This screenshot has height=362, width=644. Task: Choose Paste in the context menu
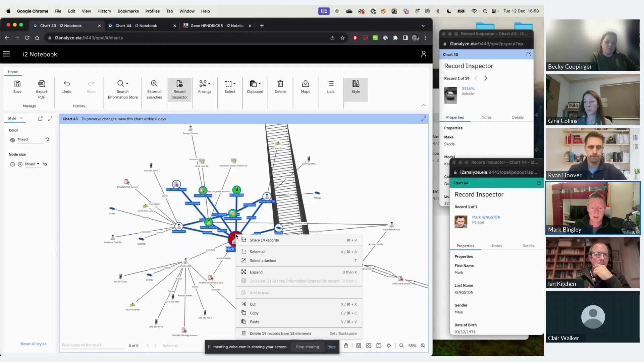299,322
